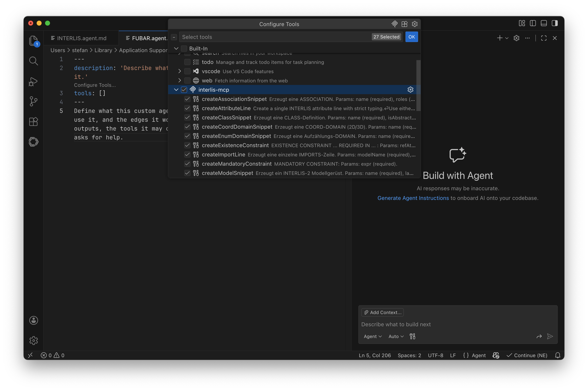Open Search in the activity bar

(33, 61)
